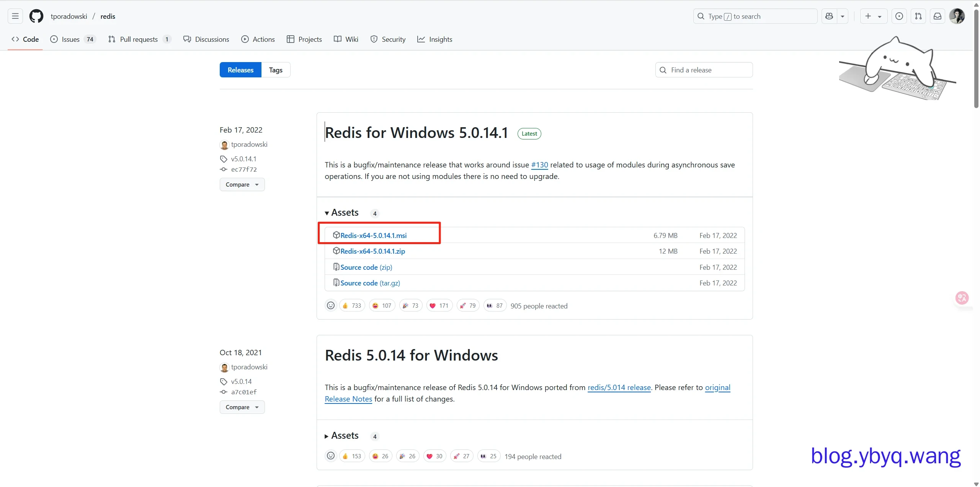
Task: React heart with 171 count
Action: (x=439, y=305)
